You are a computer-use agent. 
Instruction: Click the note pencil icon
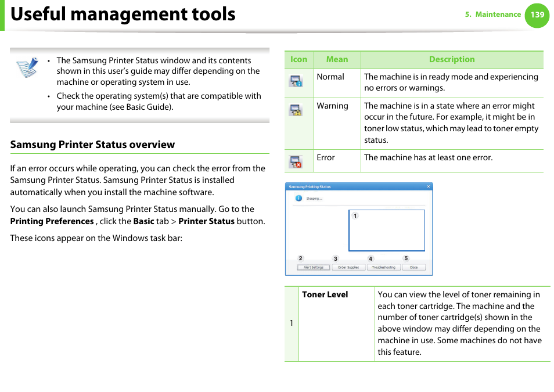[x=27, y=67]
